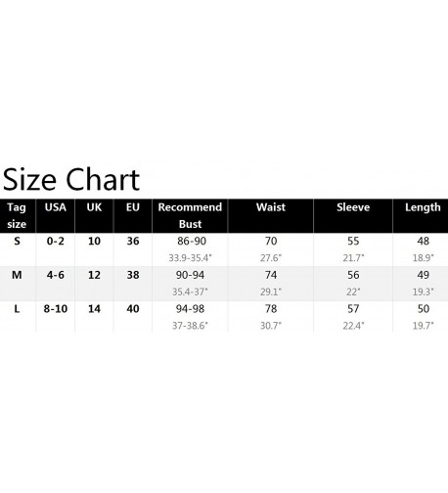Click the UK size 12 cell
The image size is (448, 493).
pos(94,275)
